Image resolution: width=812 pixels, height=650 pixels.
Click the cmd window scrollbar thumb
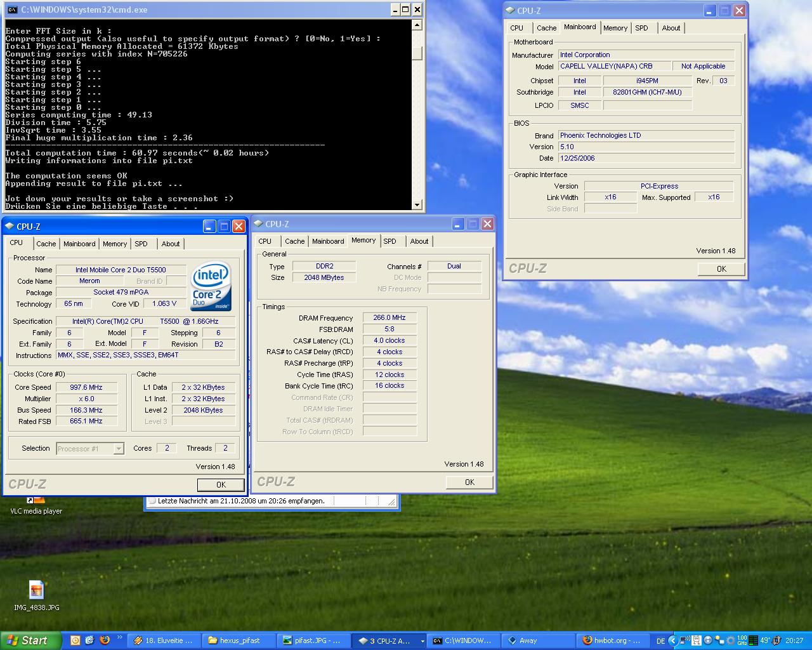(x=417, y=53)
